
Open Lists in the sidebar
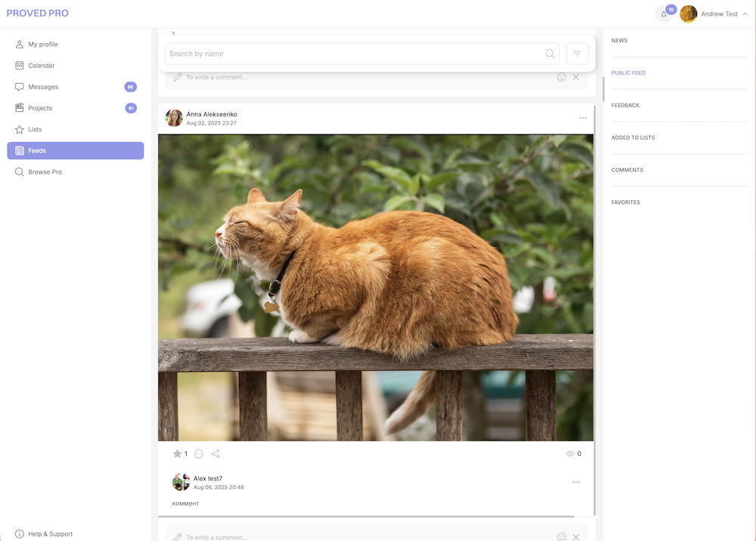[x=75, y=129]
